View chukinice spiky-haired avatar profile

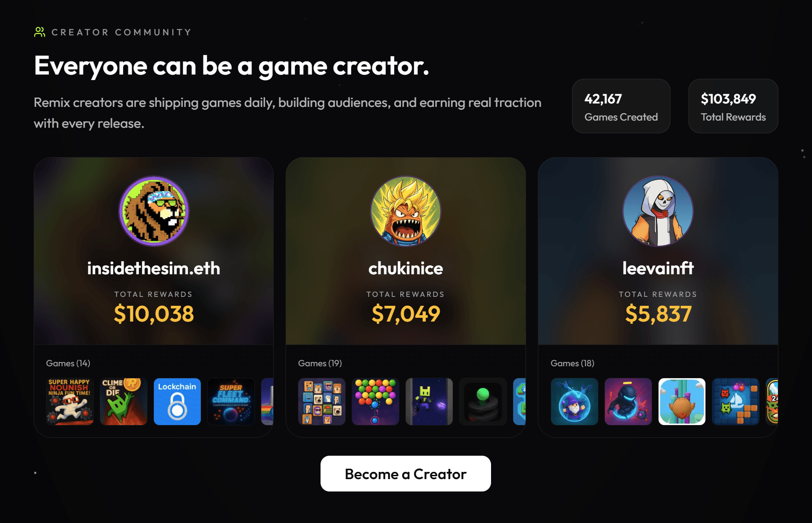click(x=406, y=211)
